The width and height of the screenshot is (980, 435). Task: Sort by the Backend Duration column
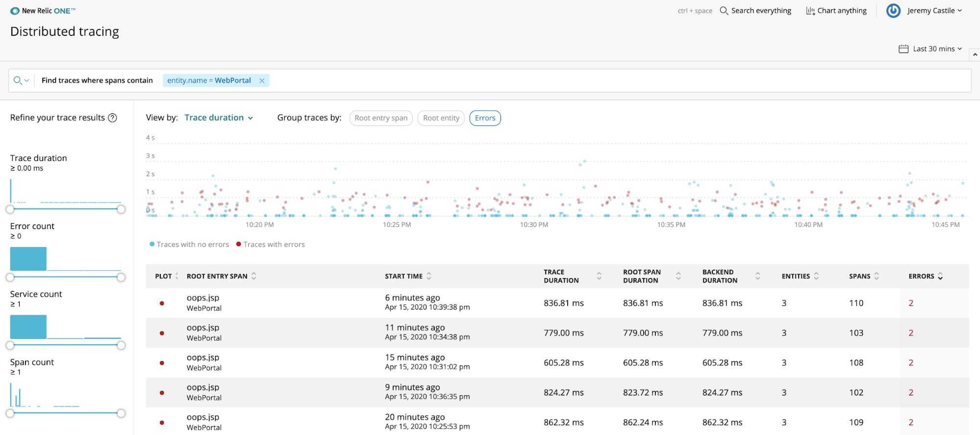(731, 276)
